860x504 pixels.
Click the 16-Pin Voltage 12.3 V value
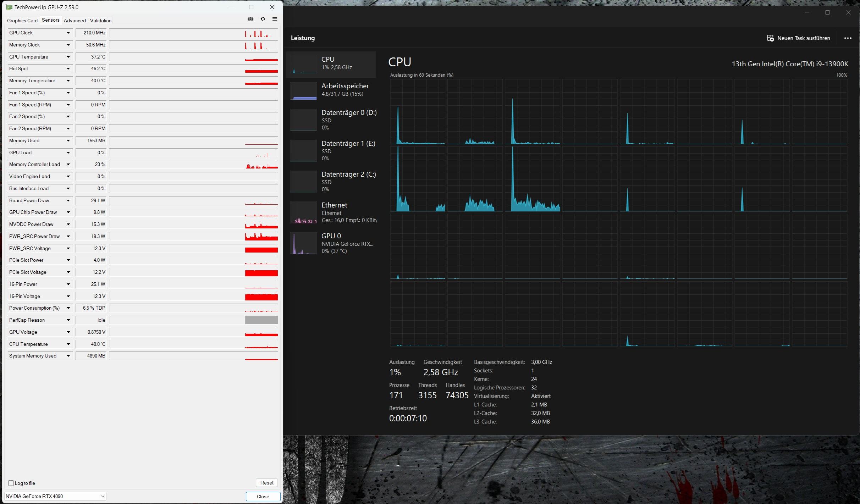click(x=92, y=297)
